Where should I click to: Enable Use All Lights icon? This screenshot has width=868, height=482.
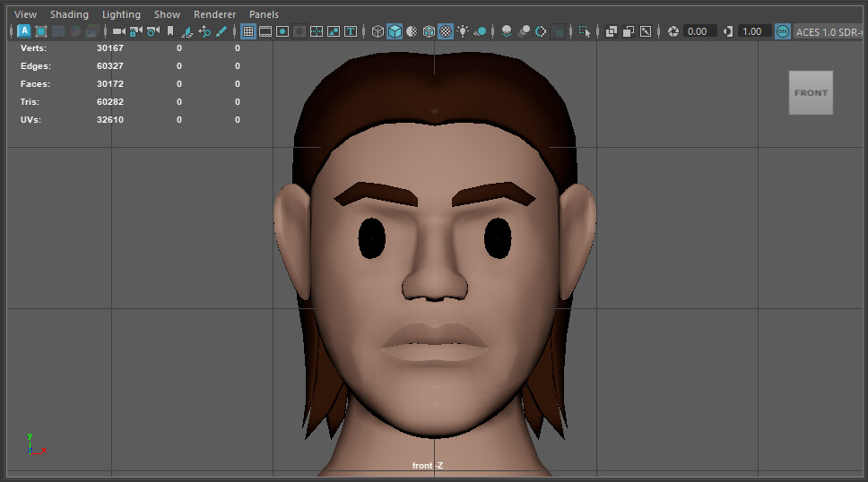(463, 31)
